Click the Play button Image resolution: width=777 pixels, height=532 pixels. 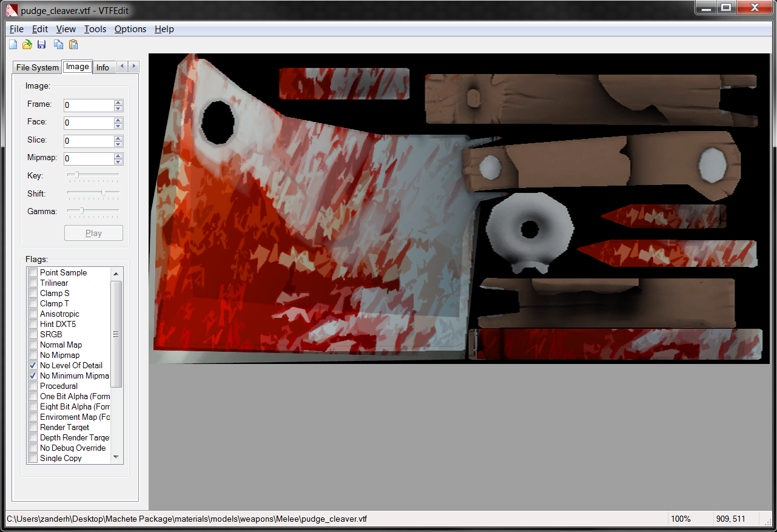pyautogui.click(x=94, y=233)
